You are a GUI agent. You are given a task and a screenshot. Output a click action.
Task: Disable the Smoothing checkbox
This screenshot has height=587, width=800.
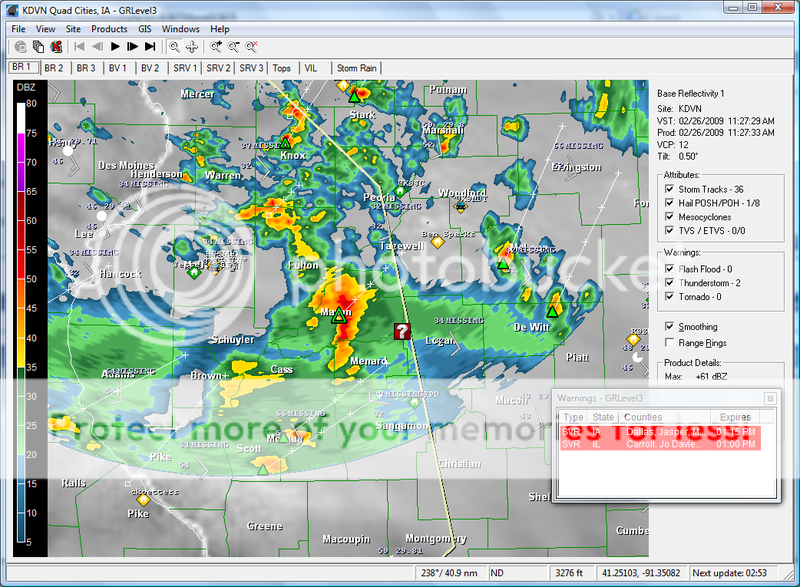coord(669,326)
